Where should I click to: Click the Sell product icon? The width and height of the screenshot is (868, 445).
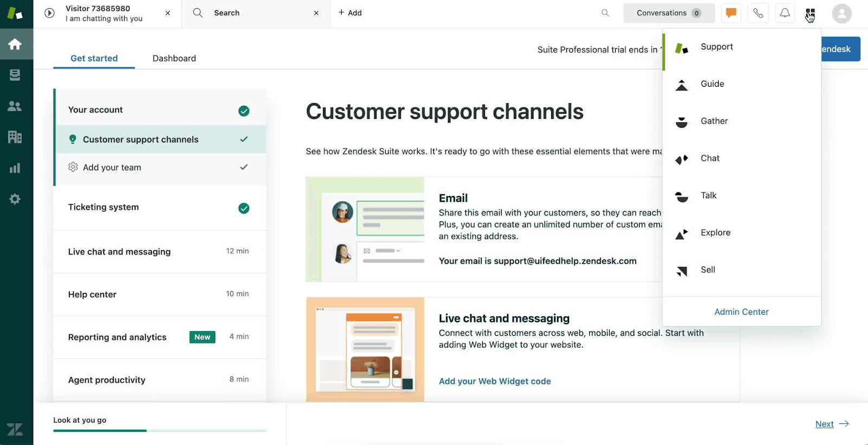tap(682, 271)
